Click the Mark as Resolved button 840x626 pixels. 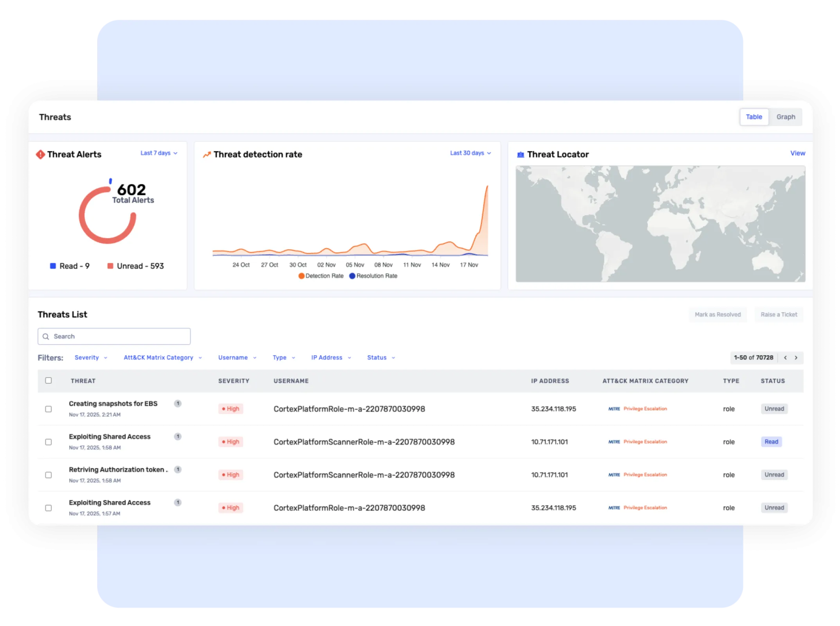click(717, 315)
